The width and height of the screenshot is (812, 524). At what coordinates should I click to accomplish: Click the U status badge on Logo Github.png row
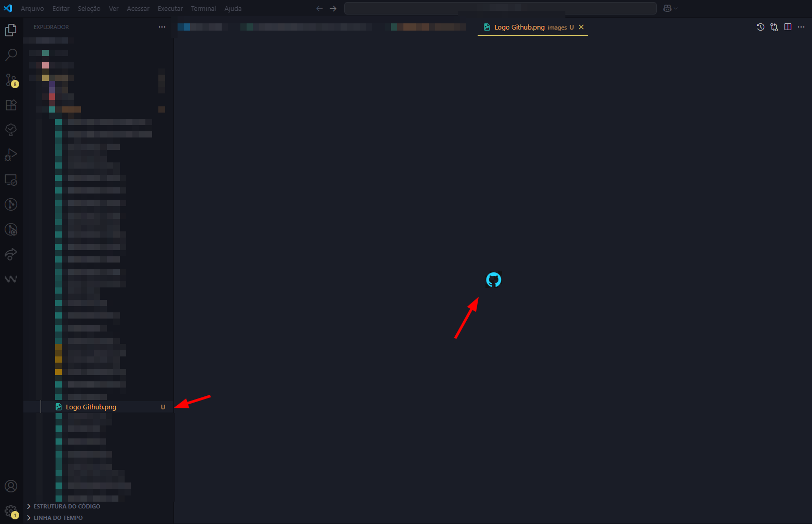(163, 407)
